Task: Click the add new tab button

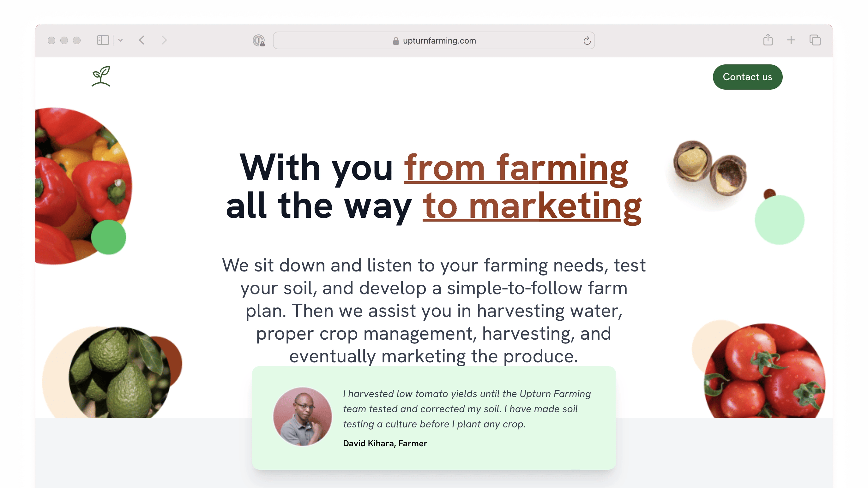Action: click(x=791, y=40)
